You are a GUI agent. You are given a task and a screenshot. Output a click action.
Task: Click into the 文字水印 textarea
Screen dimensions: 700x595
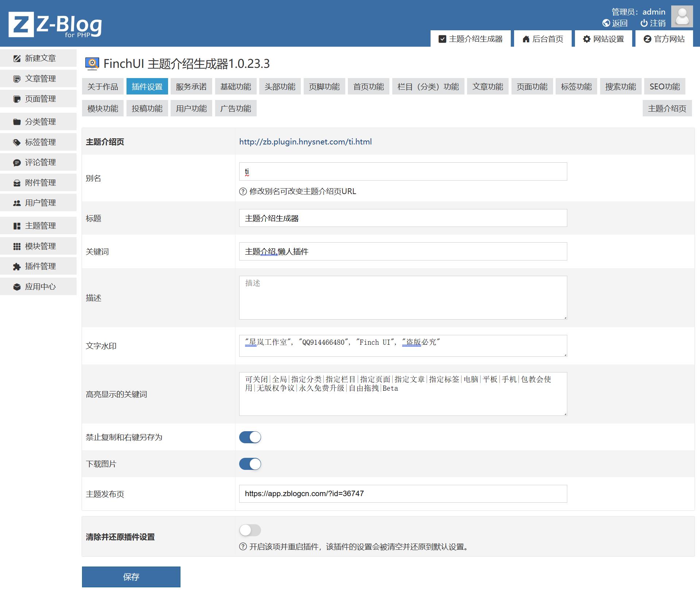(x=403, y=346)
